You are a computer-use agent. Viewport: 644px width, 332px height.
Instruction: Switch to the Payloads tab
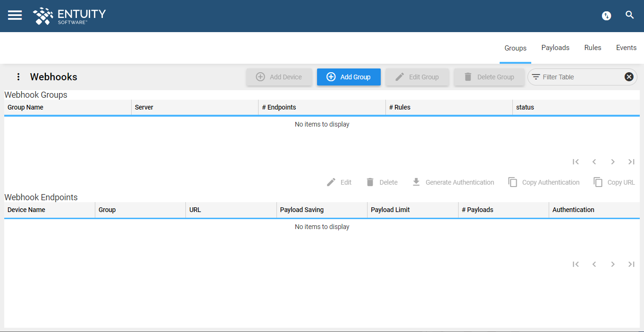tap(555, 48)
